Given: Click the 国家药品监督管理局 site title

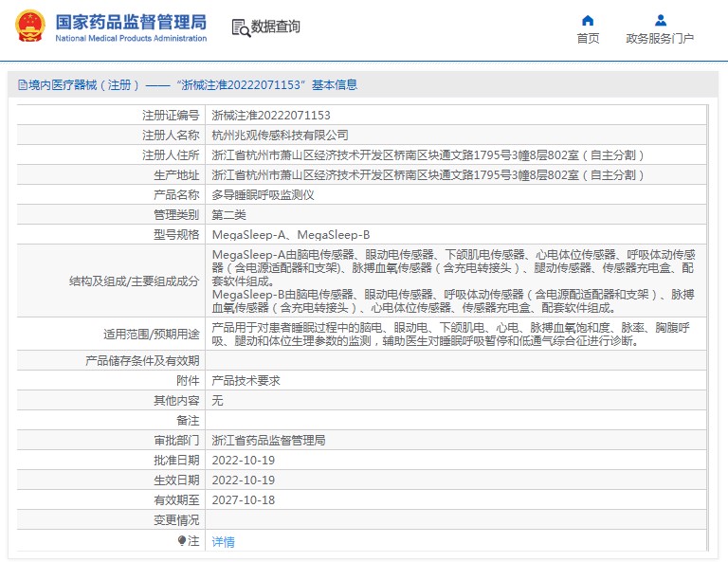Looking at the screenshot, I should pyautogui.click(x=131, y=22).
